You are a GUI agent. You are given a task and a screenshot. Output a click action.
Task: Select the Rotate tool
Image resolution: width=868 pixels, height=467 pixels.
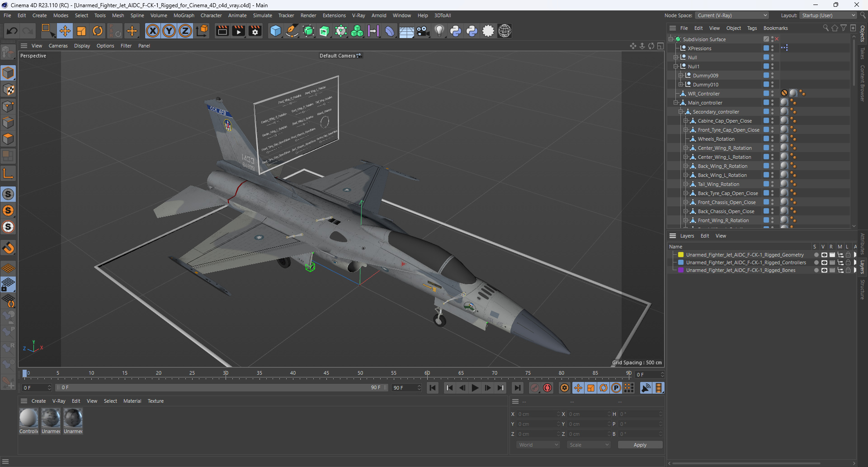[98, 31]
